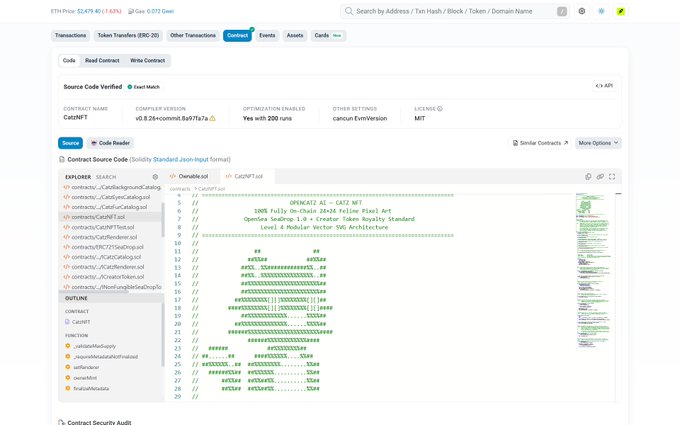
Task: Click compiler version 'v0.8.26+commit.8a97fa7a' text
Action: pyautogui.click(x=172, y=118)
